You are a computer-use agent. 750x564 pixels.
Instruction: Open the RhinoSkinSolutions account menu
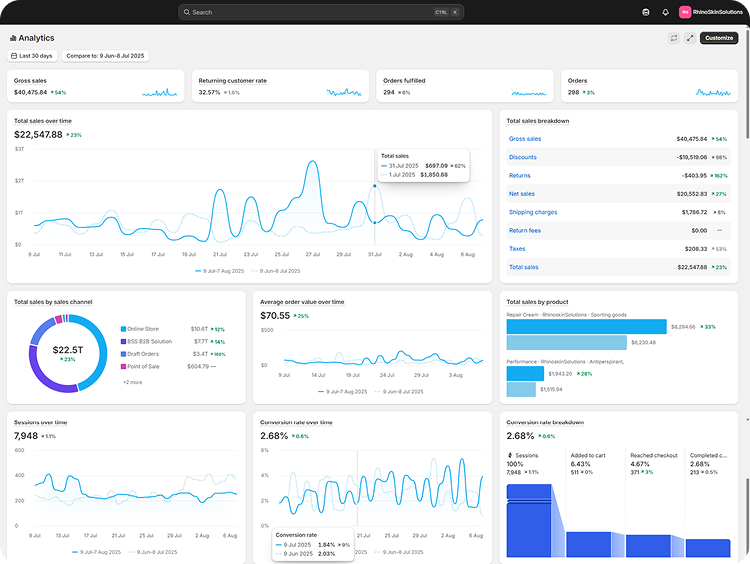coord(711,12)
